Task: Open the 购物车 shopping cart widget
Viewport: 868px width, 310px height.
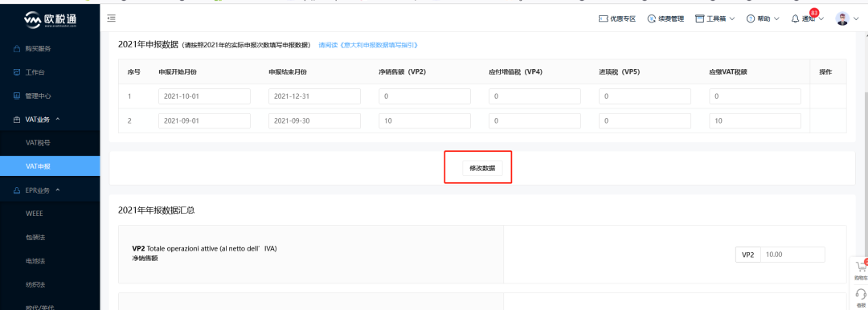Action: pyautogui.click(x=861, y=270)
